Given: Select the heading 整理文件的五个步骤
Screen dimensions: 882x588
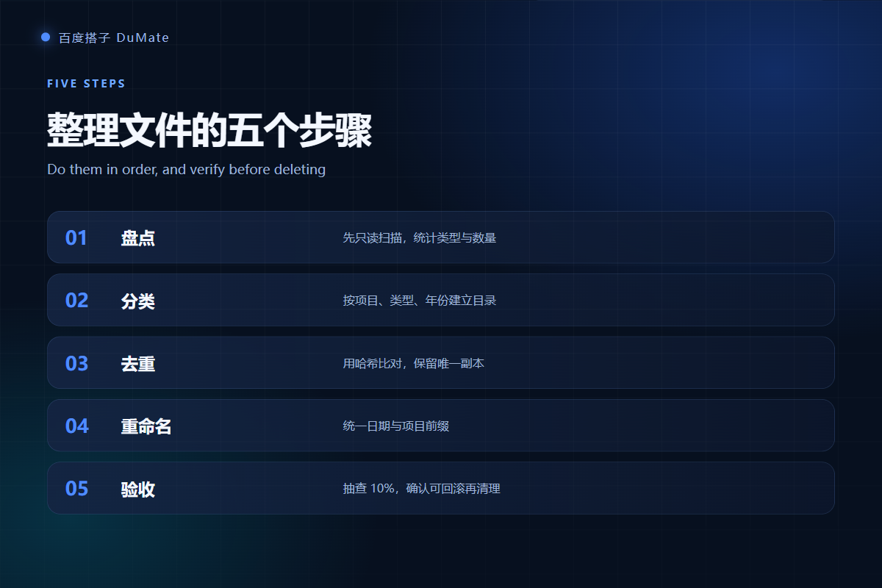Looking at the screenshot, I should [209, 131].
